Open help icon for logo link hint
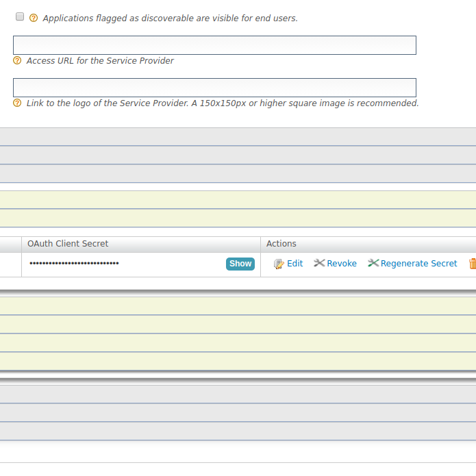Image resolution: width=476 pixels, height=476 pixels. point(17,103)
